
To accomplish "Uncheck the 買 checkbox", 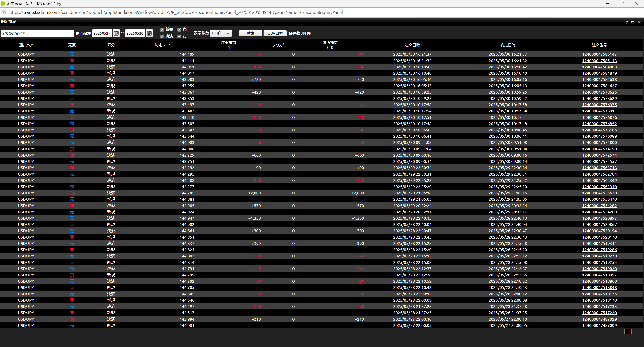I will (x=179, y=36).
